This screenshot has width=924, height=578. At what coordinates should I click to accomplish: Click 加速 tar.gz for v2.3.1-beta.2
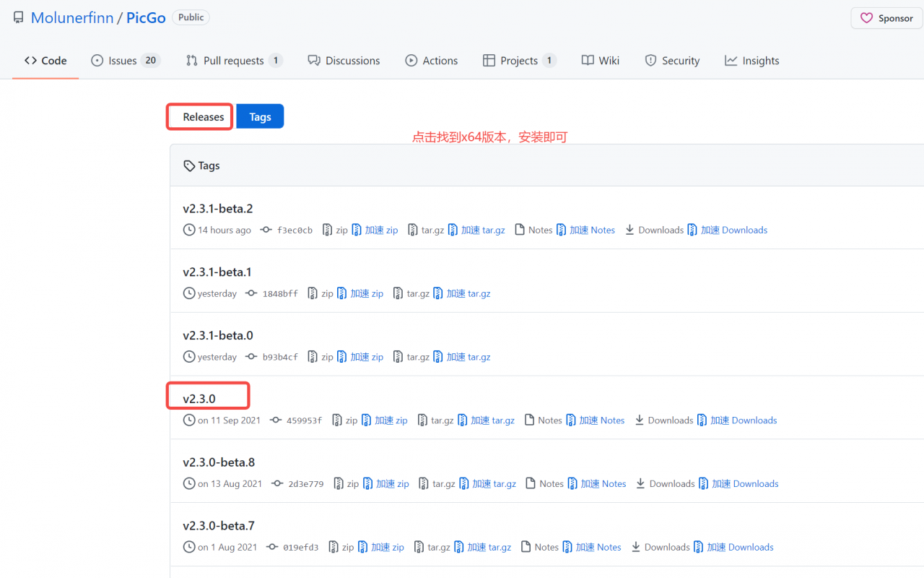[x=476, y=230]
